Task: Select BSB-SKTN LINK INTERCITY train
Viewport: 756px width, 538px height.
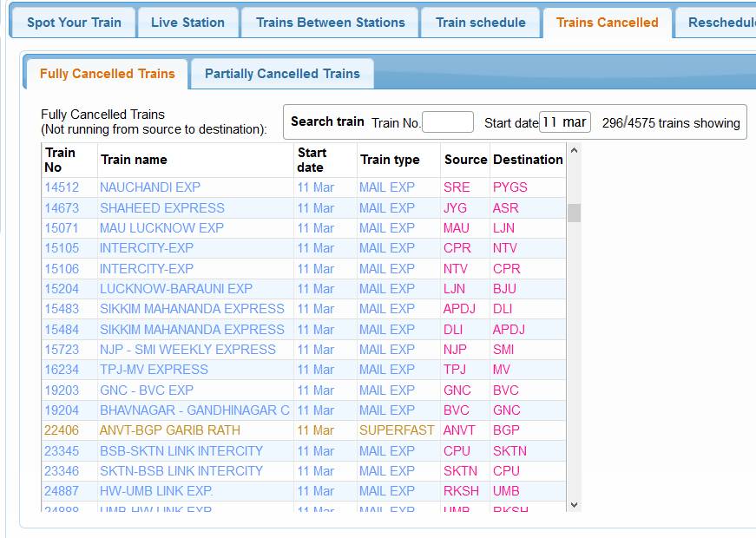Action: 181,451
